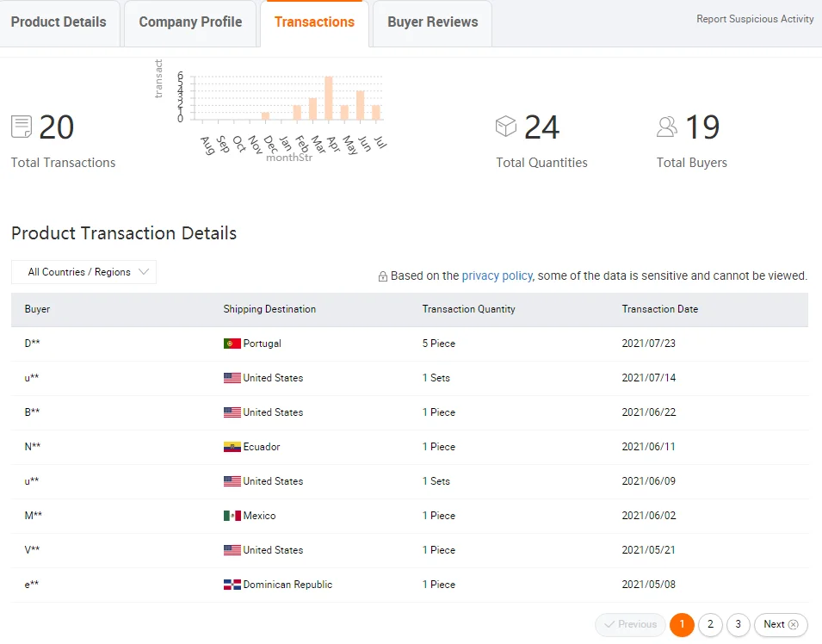Image resolution: width=822 pixels, height=644 pixels.
Task: Select the Buyer Reviews tab
Action: (x=432, y=22)
